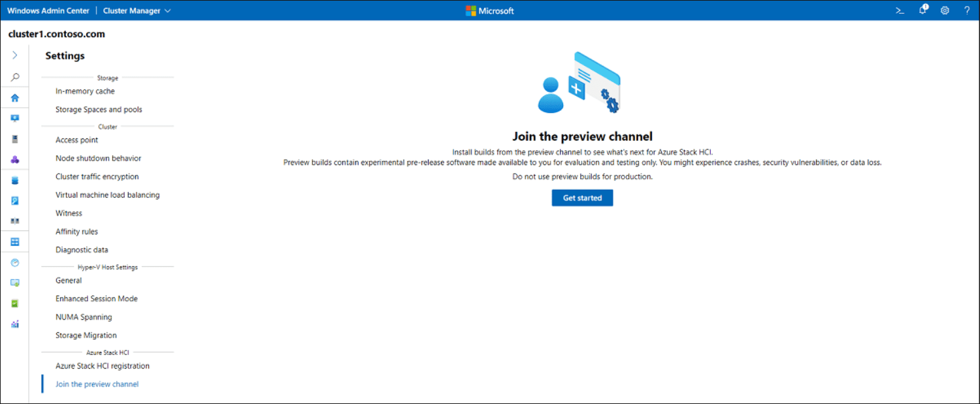Open the help question mark icon
The width and height of the screenshot is (980, 404).
(x=967, y=10)
